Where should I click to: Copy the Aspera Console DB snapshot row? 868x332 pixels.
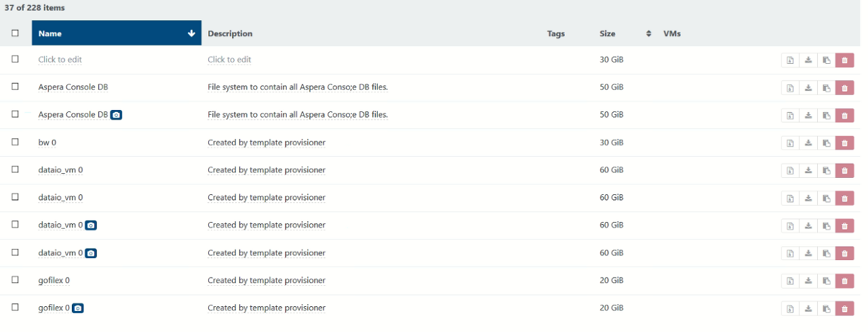pos(826,115)
